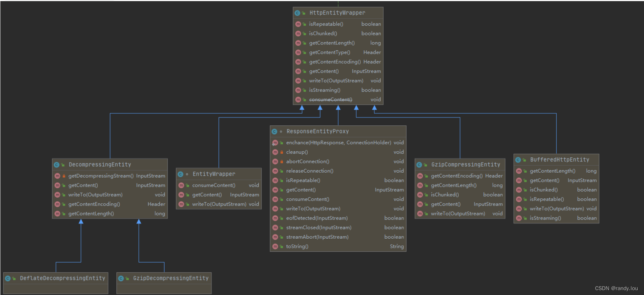Click method icon next to BufferedHttpEntity isStreaming()
The width and height of the screenshot is (644, 295).
coord(519,218)
